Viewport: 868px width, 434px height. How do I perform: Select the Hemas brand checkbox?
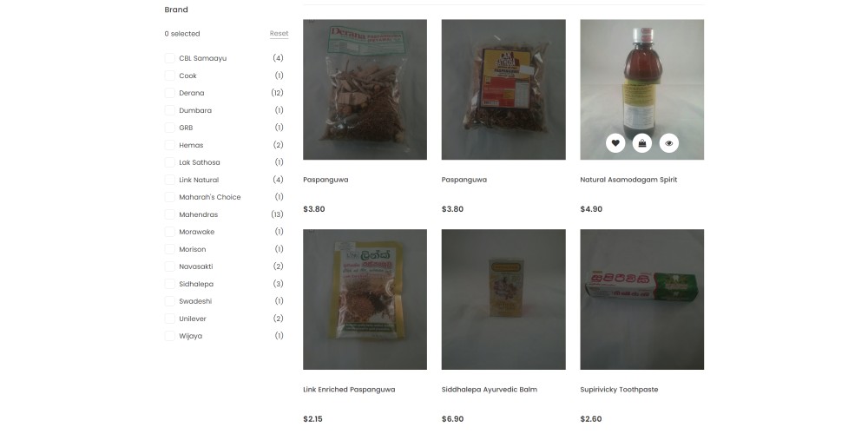[x=169, y=145]
